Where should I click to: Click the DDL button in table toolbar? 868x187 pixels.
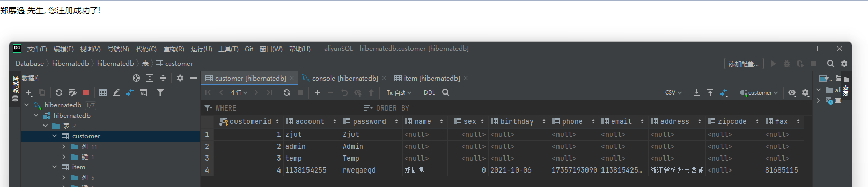(429, 92)
